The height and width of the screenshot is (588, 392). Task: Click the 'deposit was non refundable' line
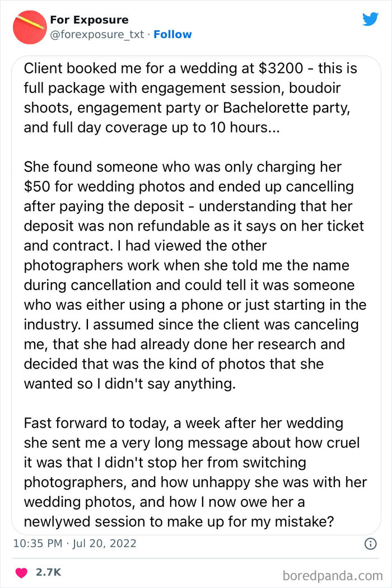point(194,226)
